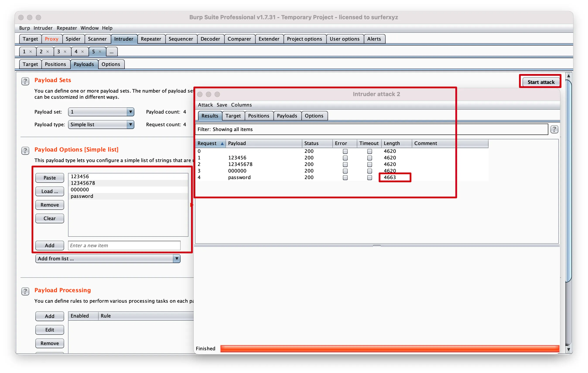Click length value 4663 in results
The width and height of the screenshot is (588, 373).
(390, 178)
